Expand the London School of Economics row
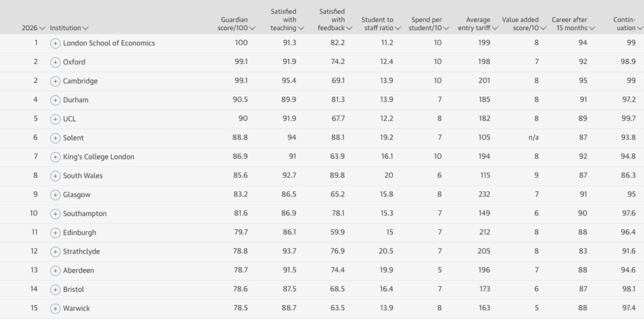This screenshot has width=644, height=319. coord(55,43)
